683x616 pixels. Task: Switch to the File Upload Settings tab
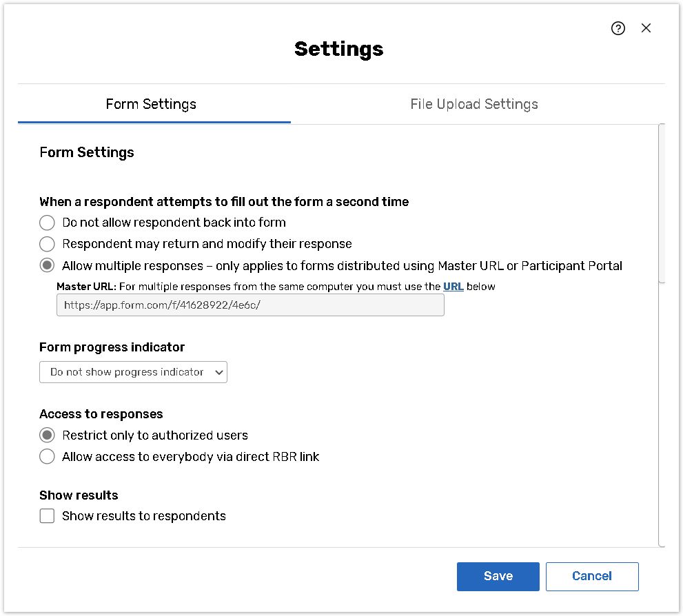point(474,104)
